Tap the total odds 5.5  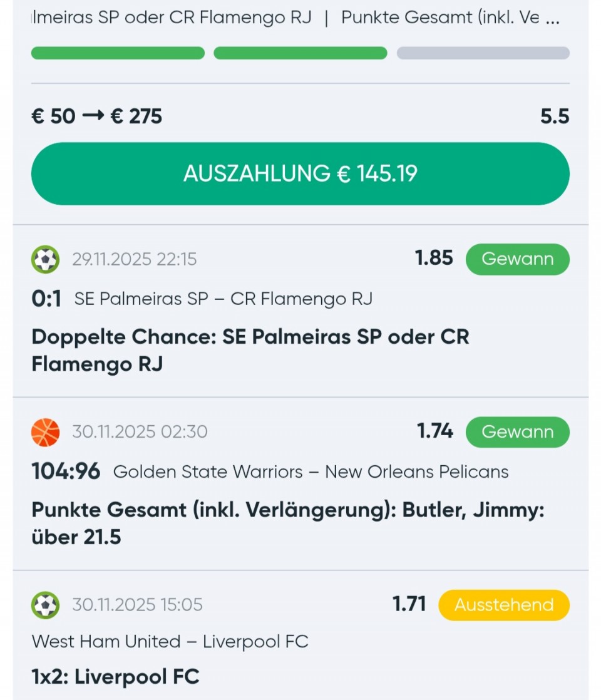[555, 116]
